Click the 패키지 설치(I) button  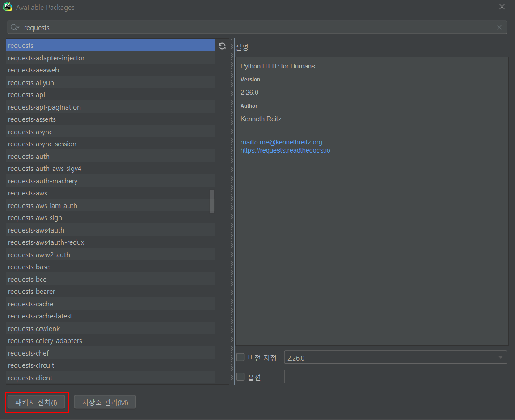tap(36, 402)
